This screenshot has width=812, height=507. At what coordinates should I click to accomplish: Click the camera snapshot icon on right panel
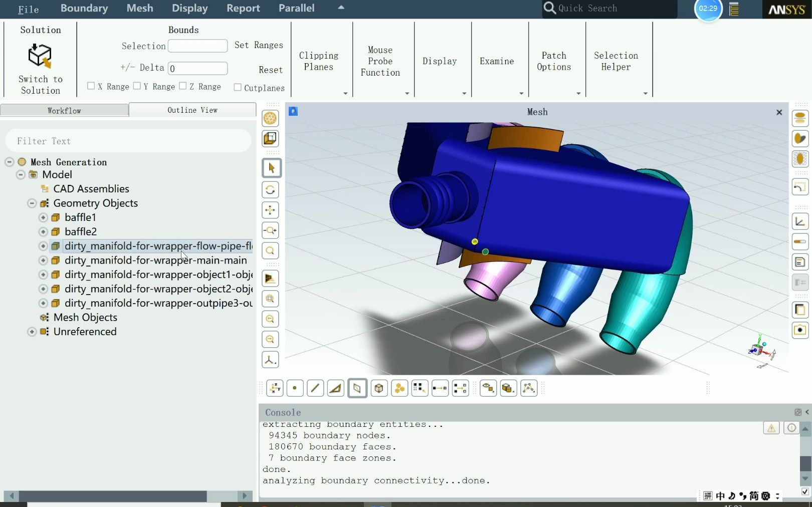[x=799, y=330]
